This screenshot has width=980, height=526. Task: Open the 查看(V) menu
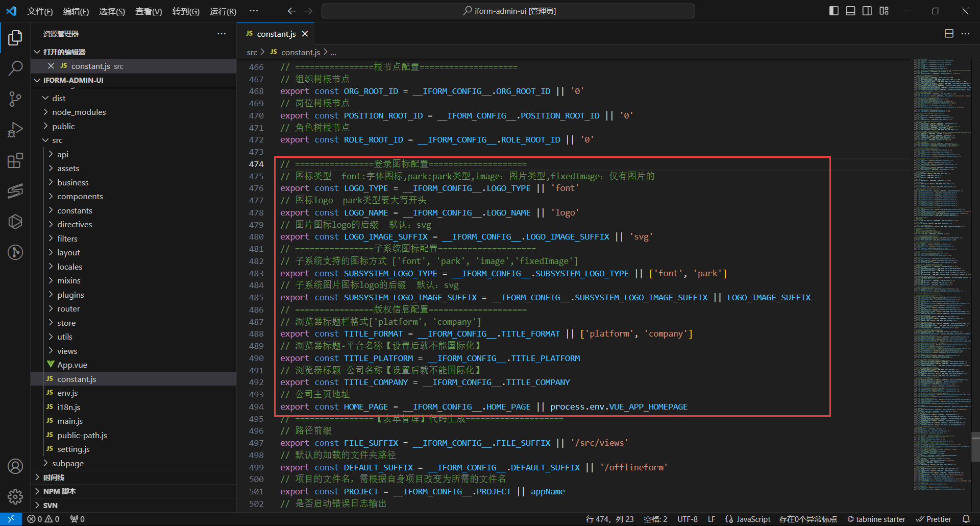[x=148, y=11]
